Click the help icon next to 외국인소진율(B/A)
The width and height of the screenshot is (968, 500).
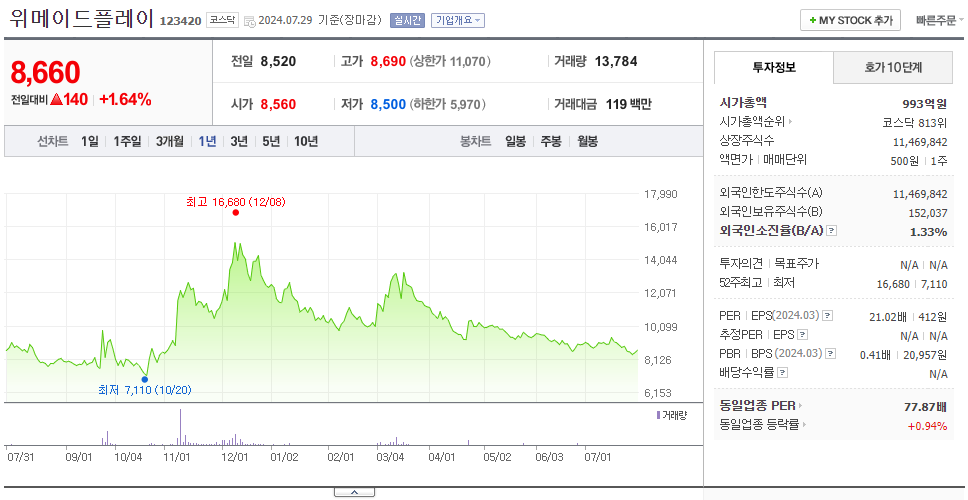[x=832, y=231]
